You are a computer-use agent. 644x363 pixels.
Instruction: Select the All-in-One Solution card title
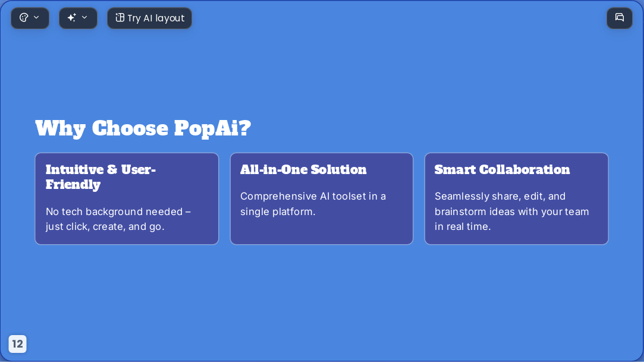303,169
